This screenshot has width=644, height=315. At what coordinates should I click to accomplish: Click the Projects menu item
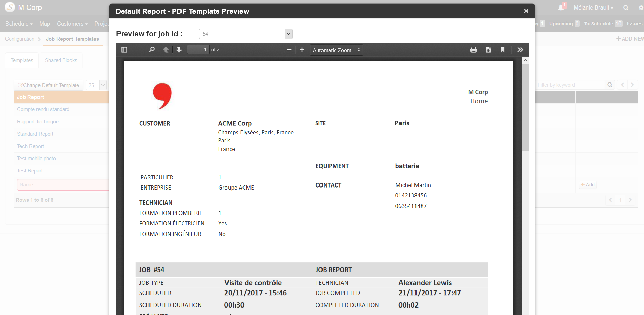[x=101, y=24]
